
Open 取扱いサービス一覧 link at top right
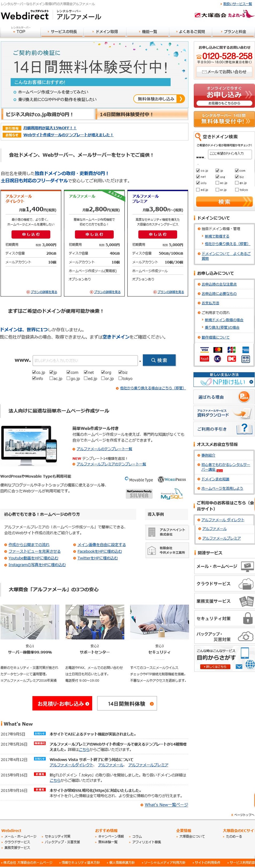238,4
